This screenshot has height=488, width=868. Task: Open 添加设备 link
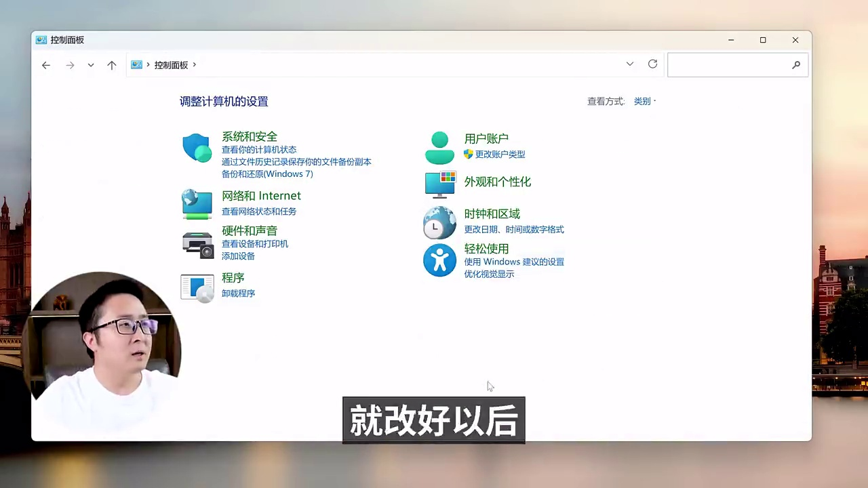click(238, 256)
